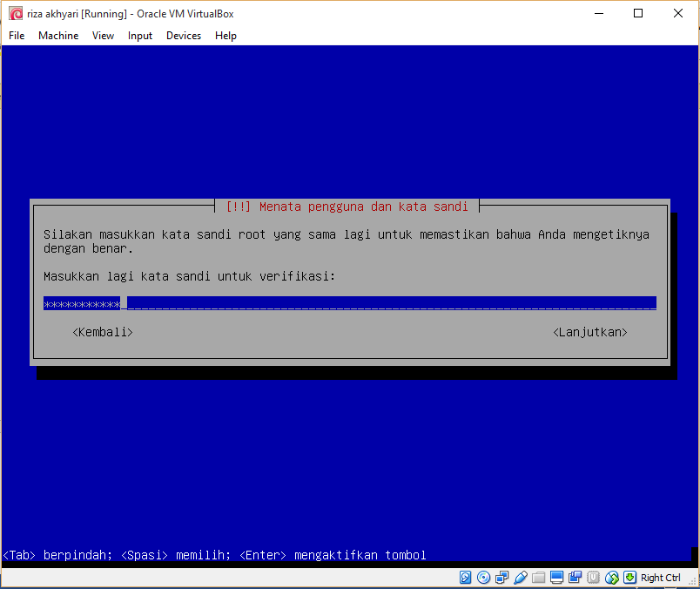
Task: Click the display settings monitor icon
Action: tap(556, 578)
